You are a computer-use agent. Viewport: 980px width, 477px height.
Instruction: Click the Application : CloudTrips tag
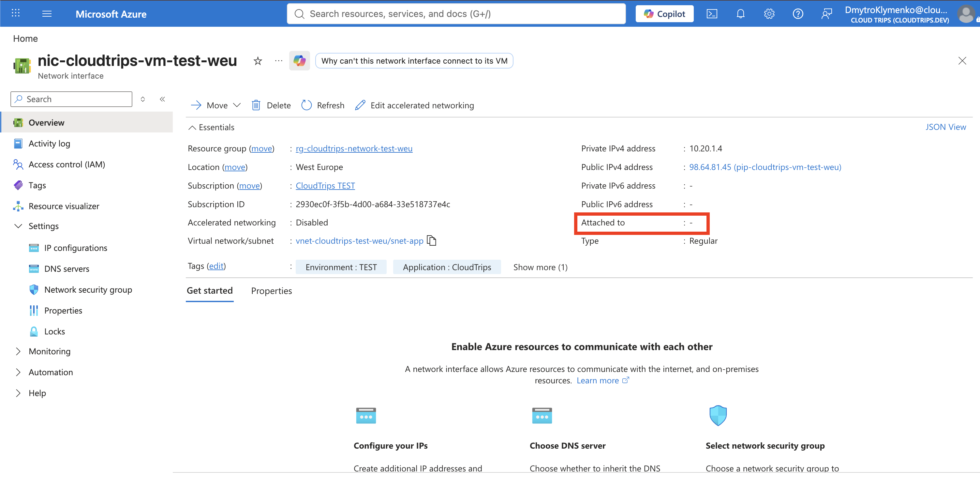(447, 267)
